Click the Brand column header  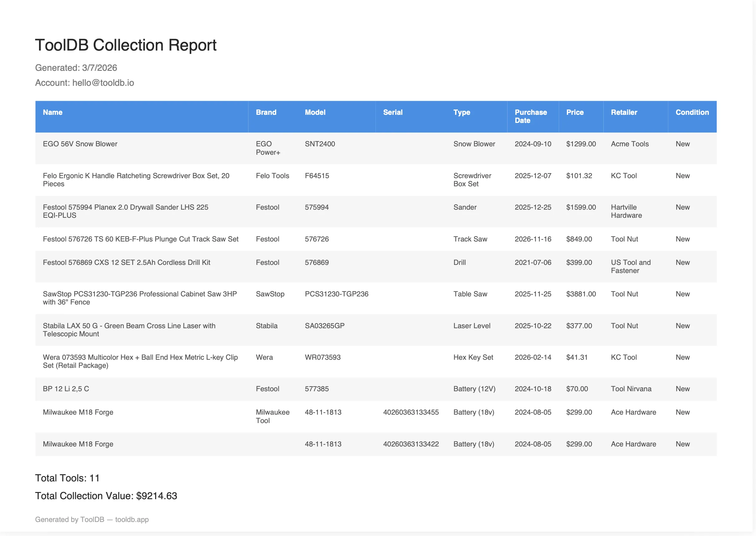(x=266, y=112)
